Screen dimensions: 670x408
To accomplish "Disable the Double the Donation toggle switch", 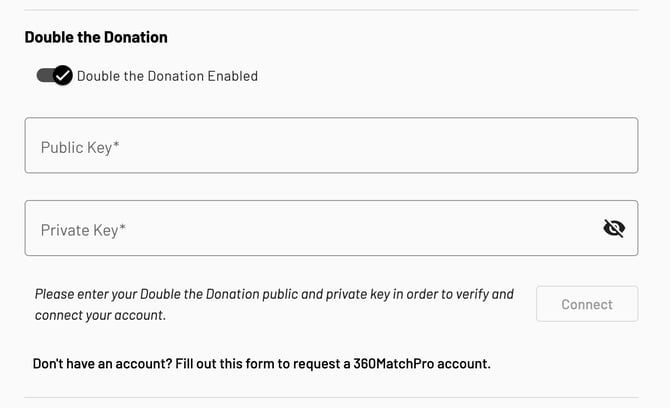I will tap(54, 75).
